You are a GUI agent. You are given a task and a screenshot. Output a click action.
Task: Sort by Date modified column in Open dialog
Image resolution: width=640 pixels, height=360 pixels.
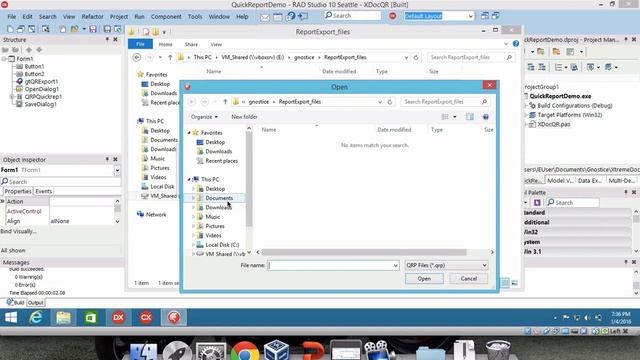(394, 130)
